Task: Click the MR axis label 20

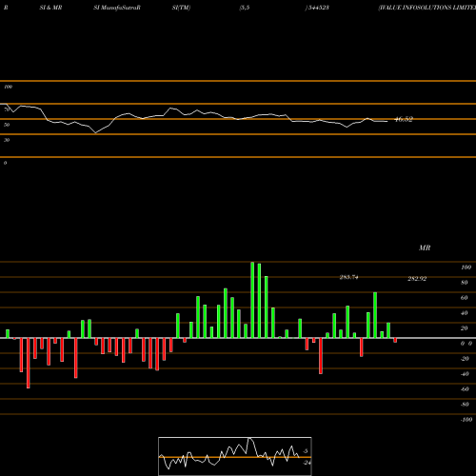Action: 465,328
